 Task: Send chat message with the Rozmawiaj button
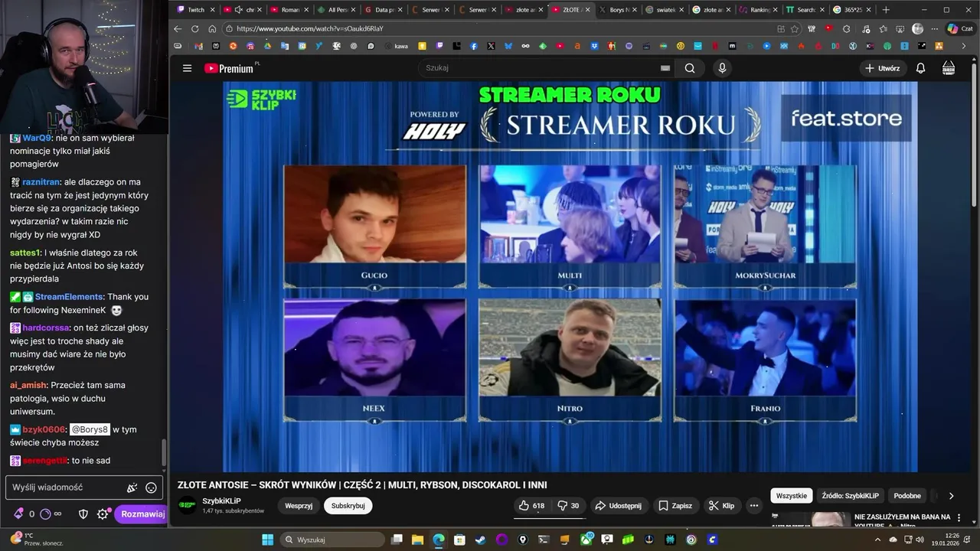[x=142, y=514]
